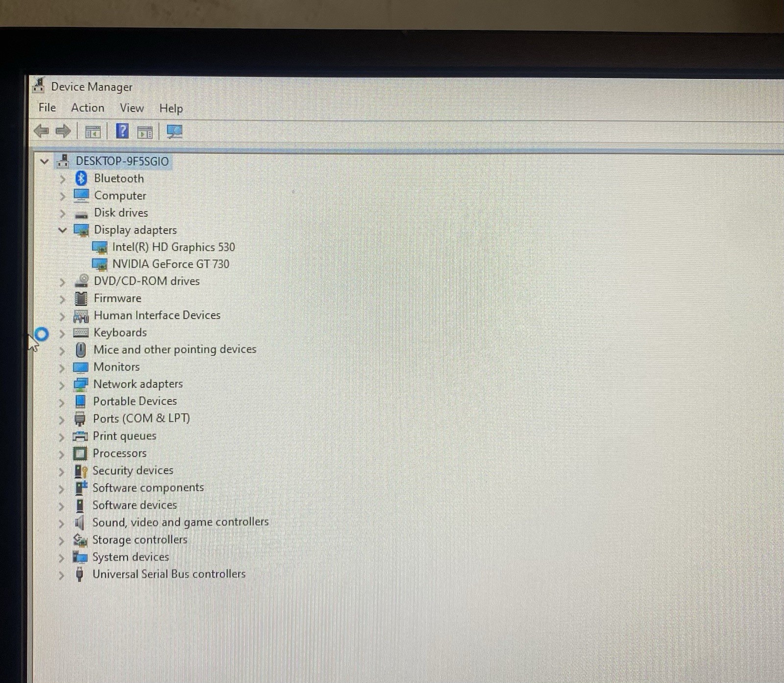Click the DVD/CD-ROM drives icon
Image resolution: width=784 pixels, height=683 pixels.
[x=81, y=281]
